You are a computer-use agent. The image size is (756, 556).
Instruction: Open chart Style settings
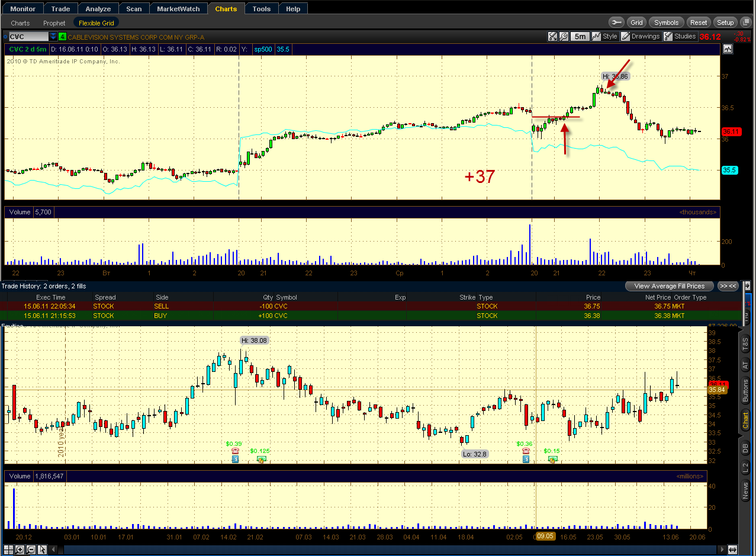click(x=604, y=37)
